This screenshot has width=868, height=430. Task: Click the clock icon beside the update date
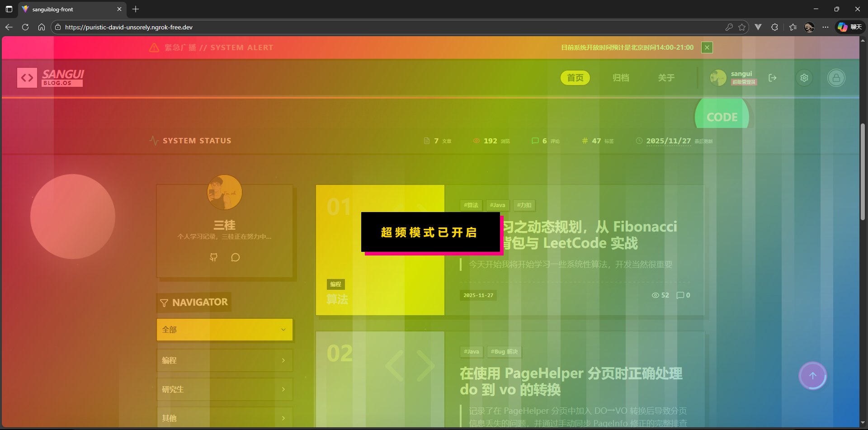point(639,141)
